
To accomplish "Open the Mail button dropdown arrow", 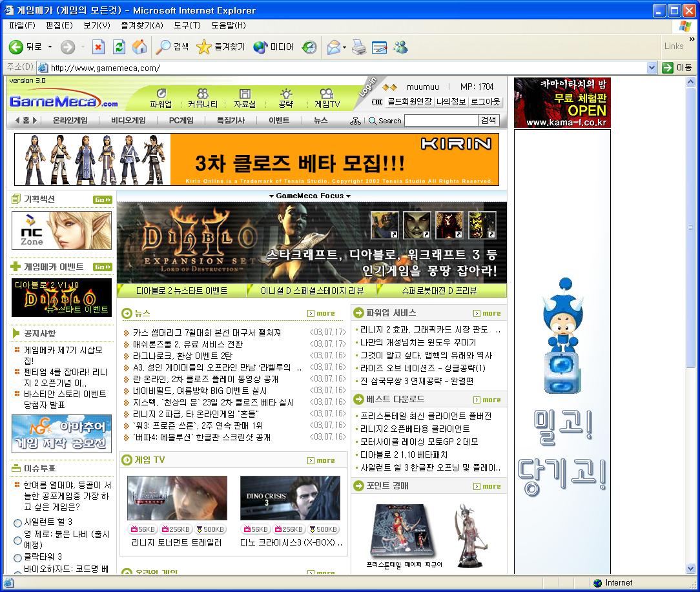I will pyautogui.click(x=344, y=46).
